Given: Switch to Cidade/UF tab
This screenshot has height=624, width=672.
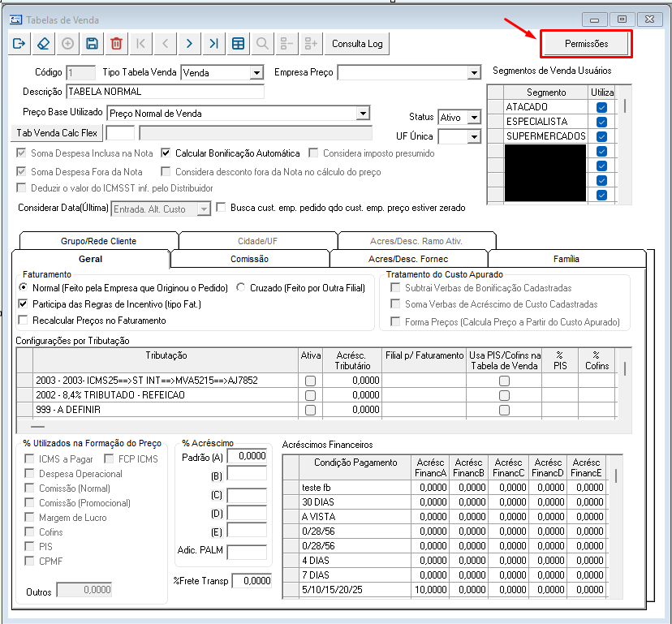Looking at the screenshot, I should click(257, 241).
